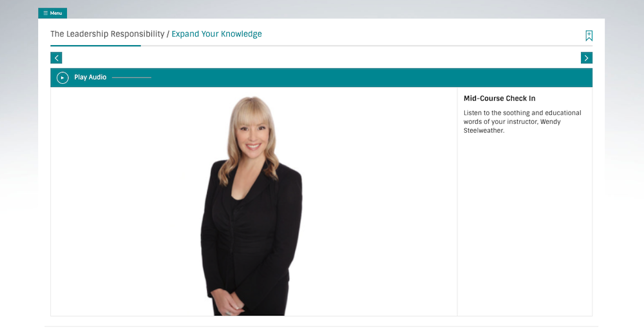Go back using the previous-page arrow

56,58
